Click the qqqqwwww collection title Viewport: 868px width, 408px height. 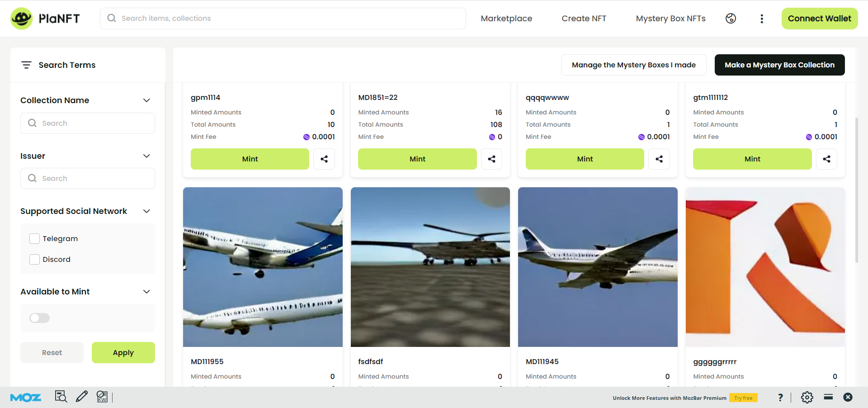[547, 98]
